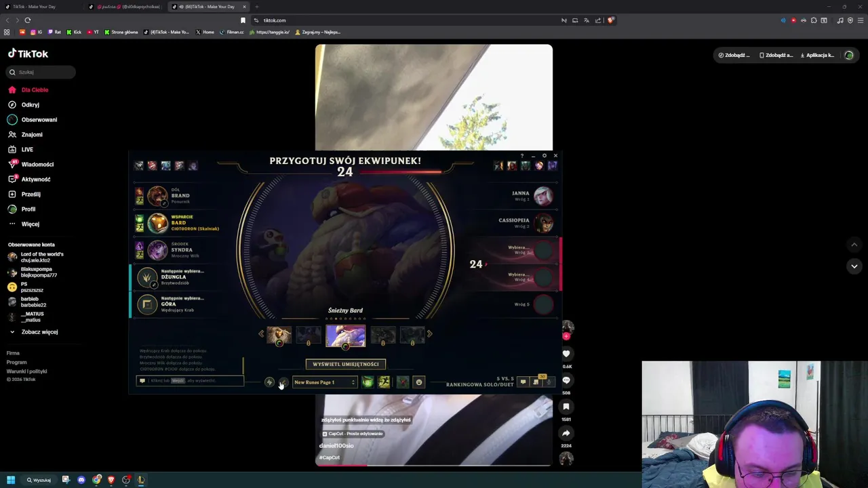Open the TikTok Dla Ciebie feed
Viewport: 868px width, 488px height.
28,89
